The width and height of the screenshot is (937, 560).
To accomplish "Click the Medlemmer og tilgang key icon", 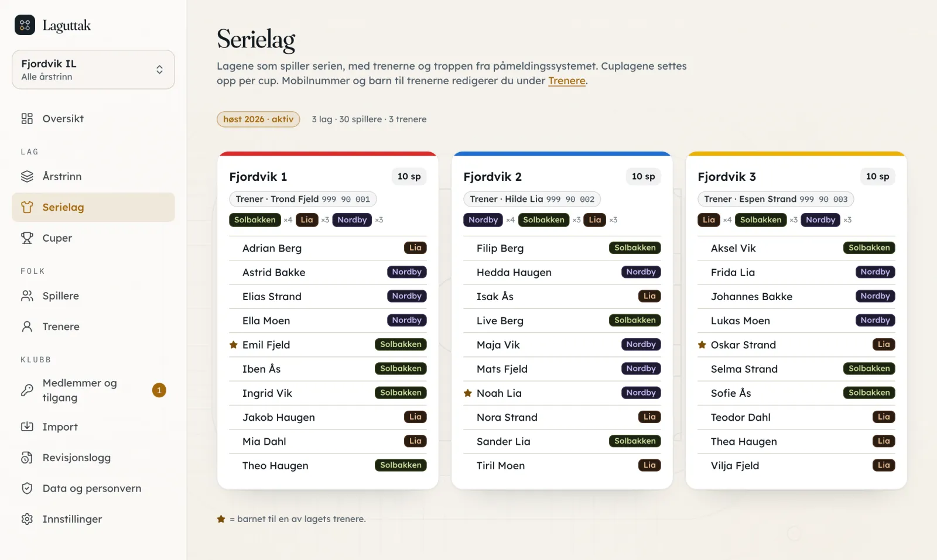I will 27,390.
